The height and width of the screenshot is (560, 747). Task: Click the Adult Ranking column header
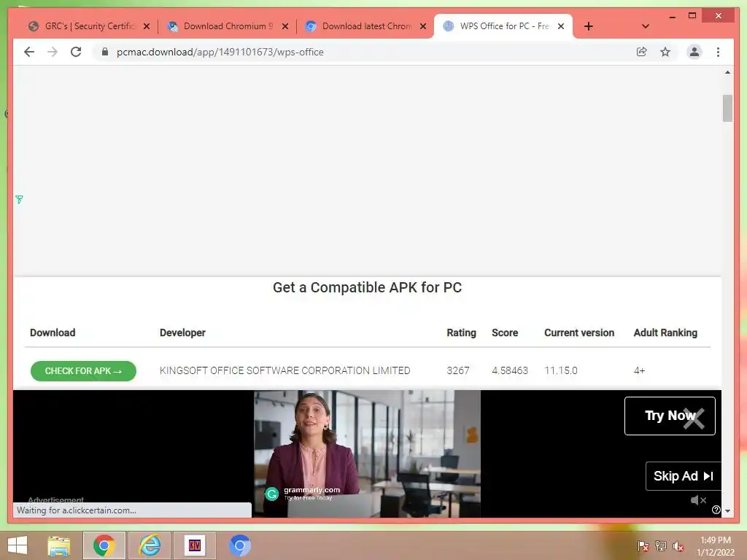point(665,332)
